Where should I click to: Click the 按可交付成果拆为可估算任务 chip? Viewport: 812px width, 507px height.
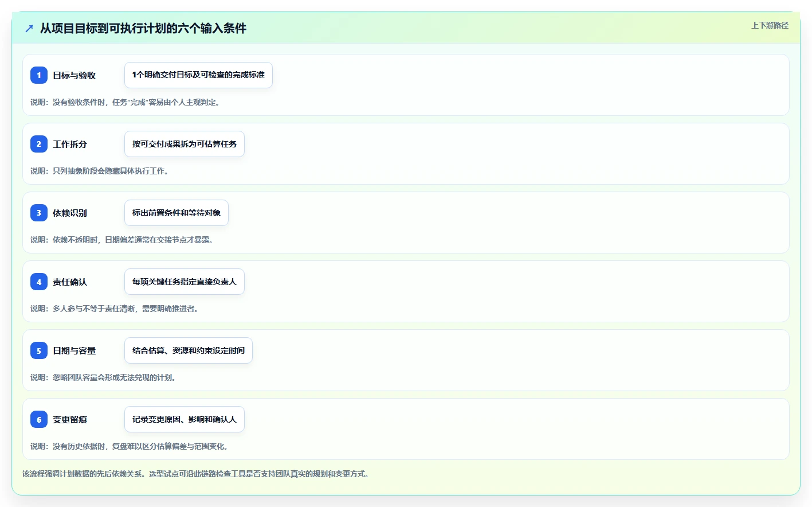coord(185,144)
